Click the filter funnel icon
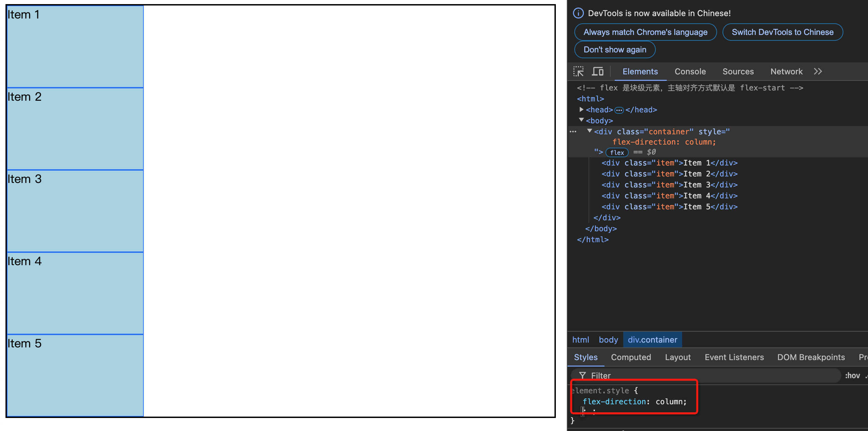 tap(583, 375)
